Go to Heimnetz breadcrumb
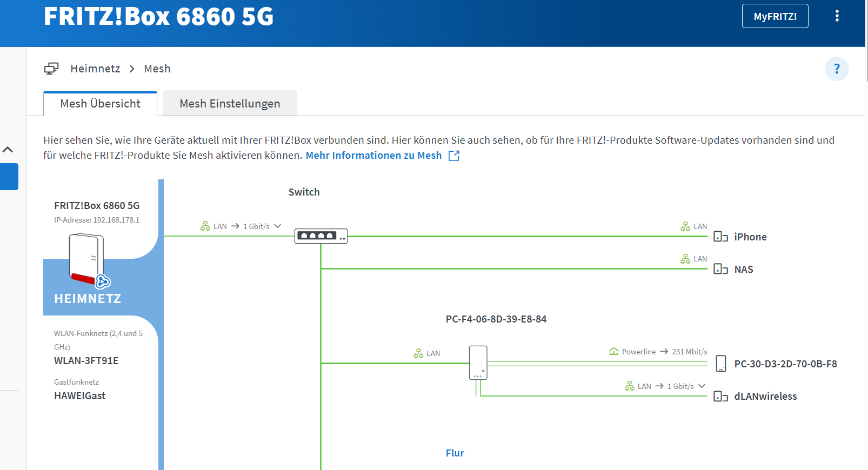This screenshot has width=868, height=470. (95, 69)
